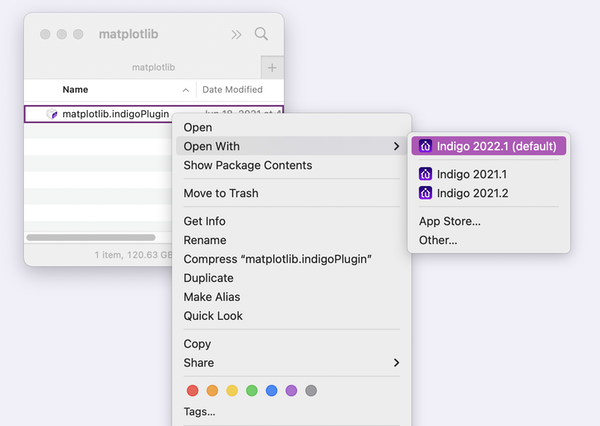Add a new Finder tab with plus button
The height and width of the screenshot is (426, 600).
click(272, 68)
